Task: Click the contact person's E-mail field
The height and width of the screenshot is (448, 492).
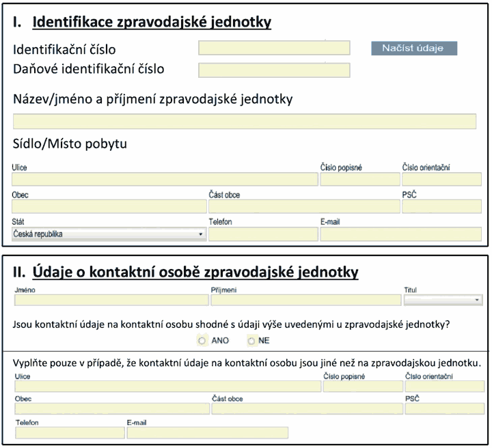Action: click(x=208, y=433)
